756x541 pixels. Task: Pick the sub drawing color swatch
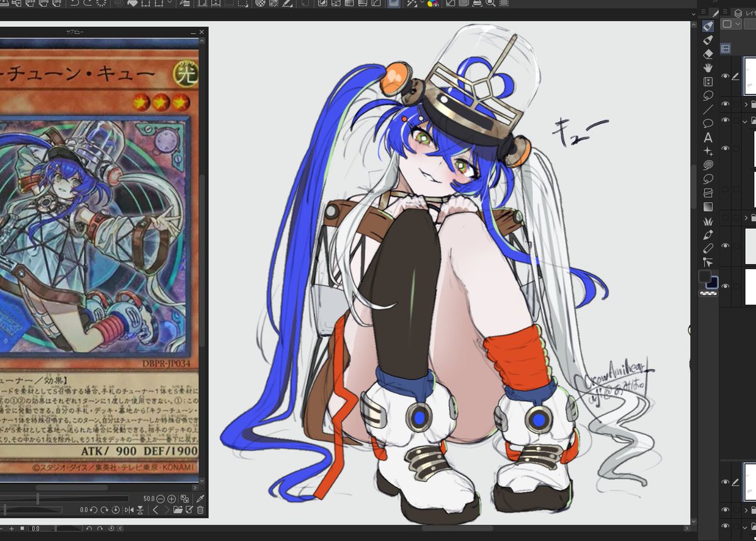tap(712, 284)
